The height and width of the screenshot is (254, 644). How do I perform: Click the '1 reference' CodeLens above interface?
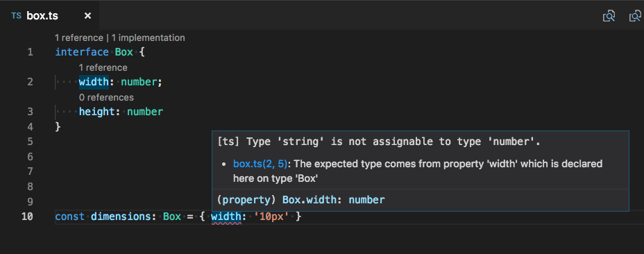click(x=79, y=37)
